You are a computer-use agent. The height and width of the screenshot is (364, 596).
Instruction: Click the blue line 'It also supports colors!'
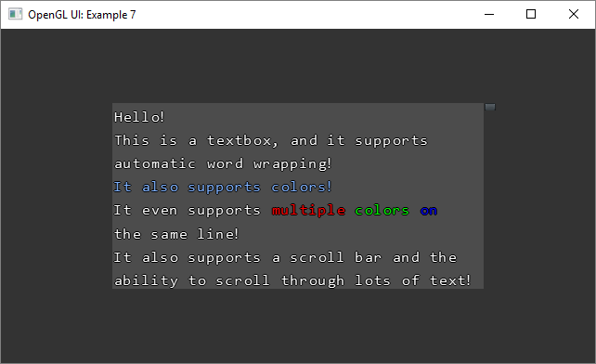[x=223, y=188]
